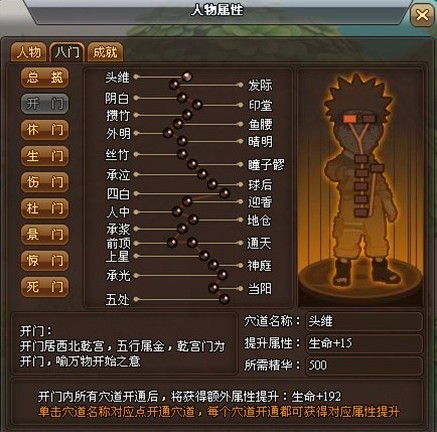Screen dimensions: 437x432
Task: Open the 成就 tab
Action: pos(105,52)
